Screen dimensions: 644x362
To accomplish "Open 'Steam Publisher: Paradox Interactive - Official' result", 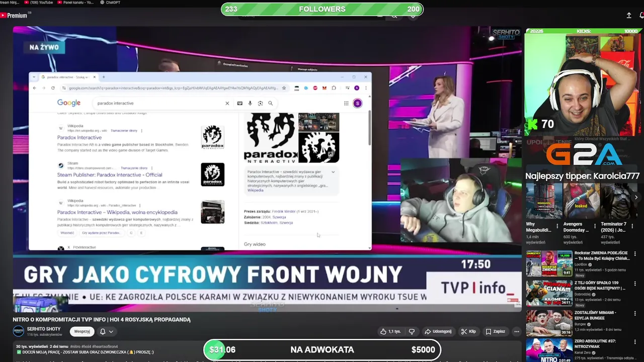I will pos(110,175).
